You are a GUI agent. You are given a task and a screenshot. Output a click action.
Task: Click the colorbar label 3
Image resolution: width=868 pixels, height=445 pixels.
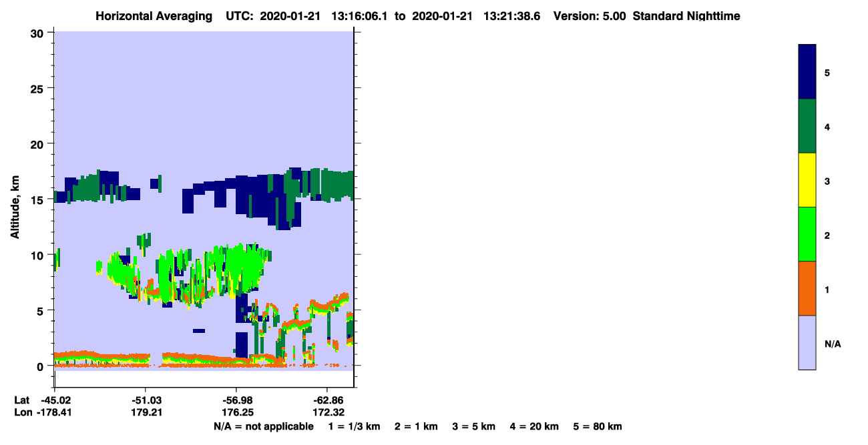pyautogui.click(x=827, y=181)
